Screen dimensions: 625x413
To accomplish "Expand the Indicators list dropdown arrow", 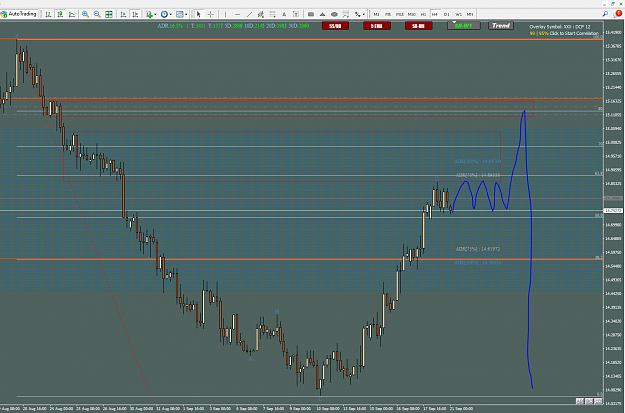I will pyautogui.click(x=155, y=14).
